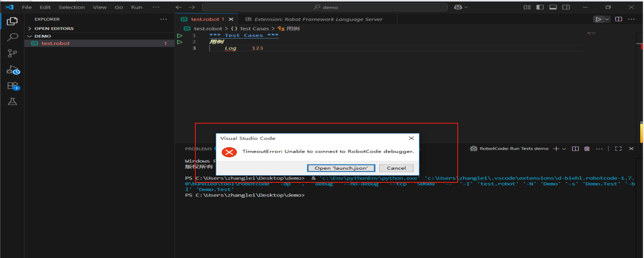Toggle the bottom panel visibility
Viewport: 644px width, 258px height.
[x=553, y=7]
